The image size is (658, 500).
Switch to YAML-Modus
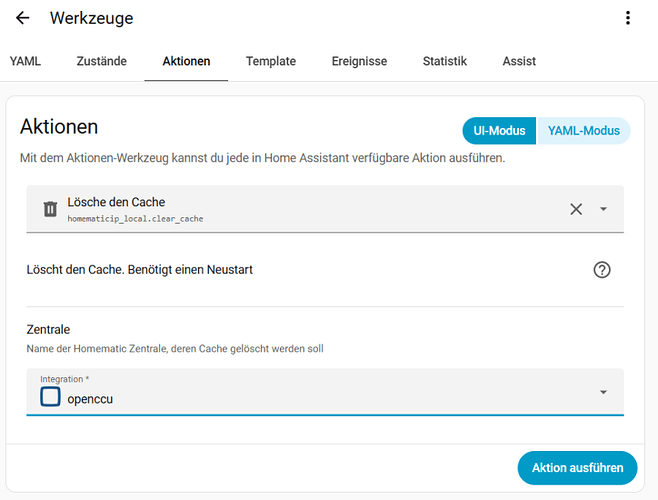click(x=583, y=131)
